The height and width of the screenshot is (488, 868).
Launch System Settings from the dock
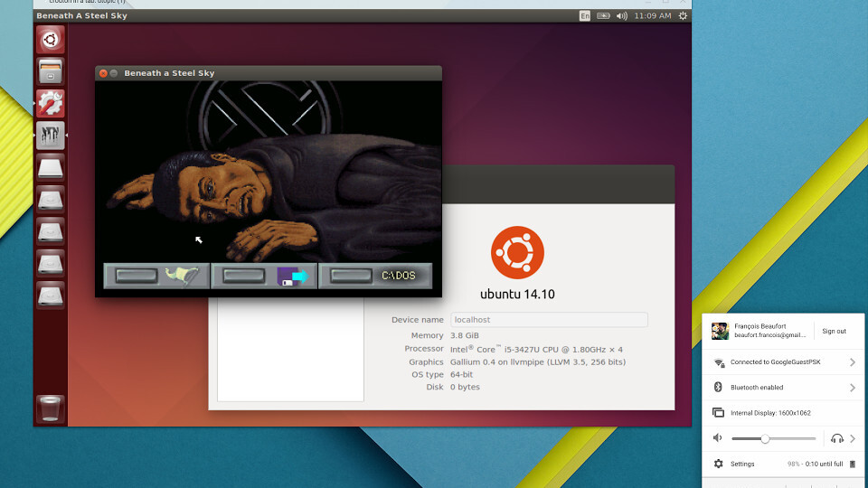(50, 103)
